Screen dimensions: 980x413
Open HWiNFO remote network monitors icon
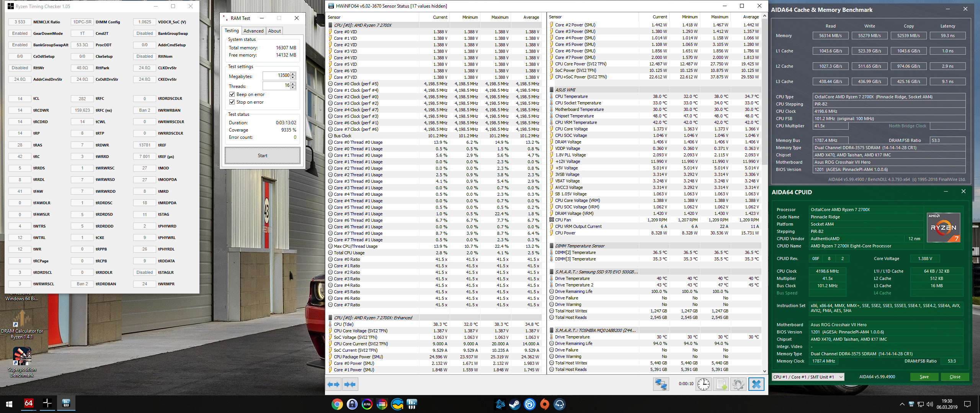(661, 384)
